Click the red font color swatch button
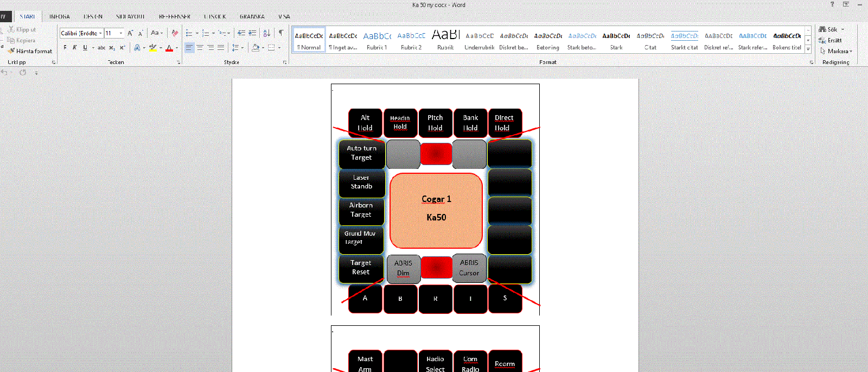The width and height of the screenshot is (868, 372). [x=169, y=48]
